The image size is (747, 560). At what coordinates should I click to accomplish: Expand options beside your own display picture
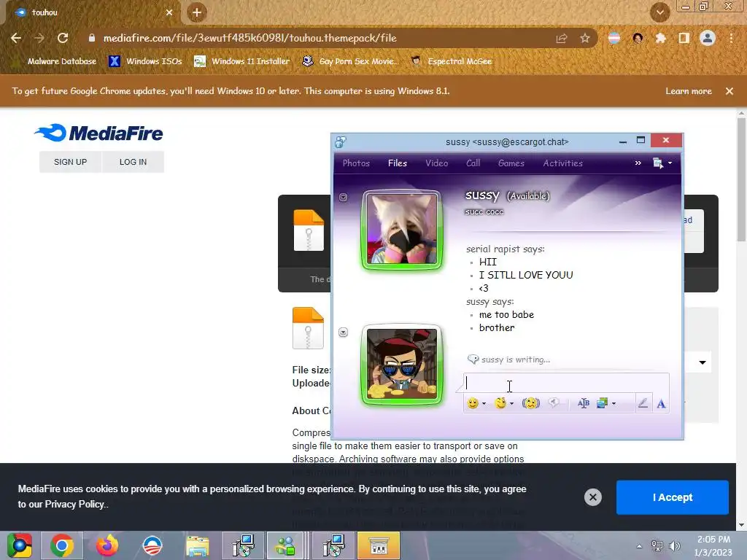pyautogui.click(x=343, y=332)
